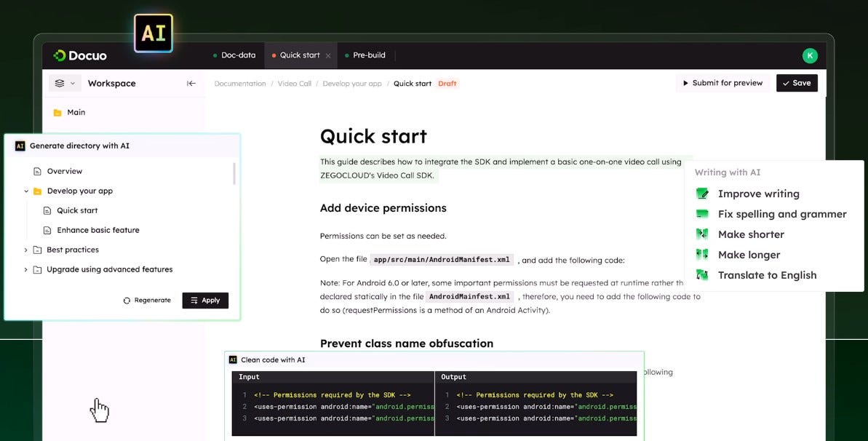Expand the Best practices folder
Screen dimensions: 868x441
(26, 250)
